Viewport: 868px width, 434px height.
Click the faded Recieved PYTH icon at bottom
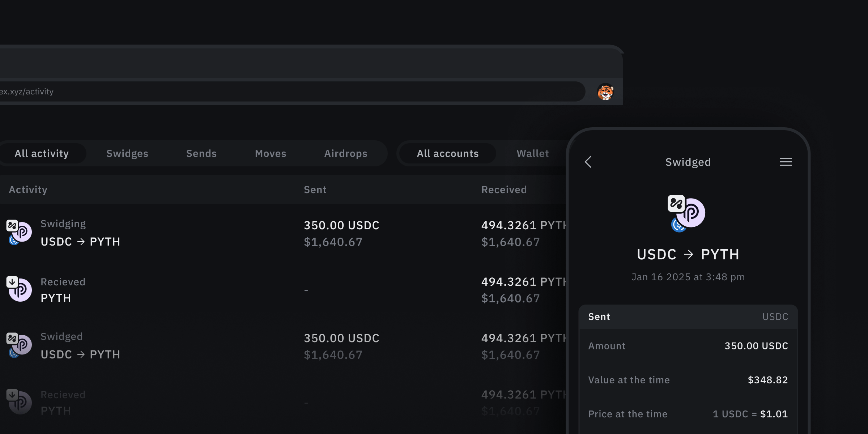19,402
